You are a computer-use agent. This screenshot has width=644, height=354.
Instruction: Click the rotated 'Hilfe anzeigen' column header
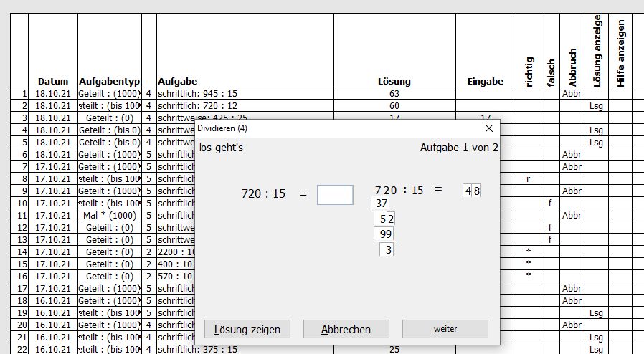coord(621,54)
